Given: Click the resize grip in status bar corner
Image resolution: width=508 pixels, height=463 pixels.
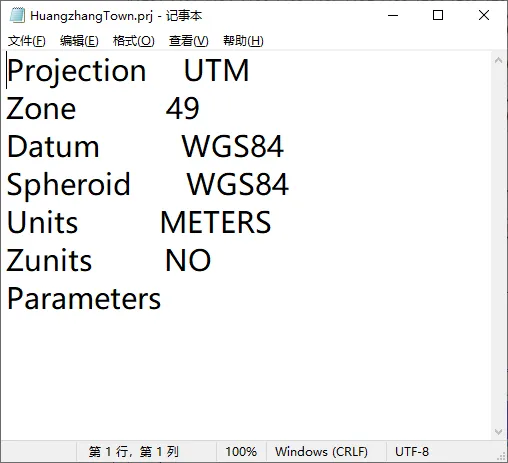Looking at the screenshot, I should click(x=501, y=456).
